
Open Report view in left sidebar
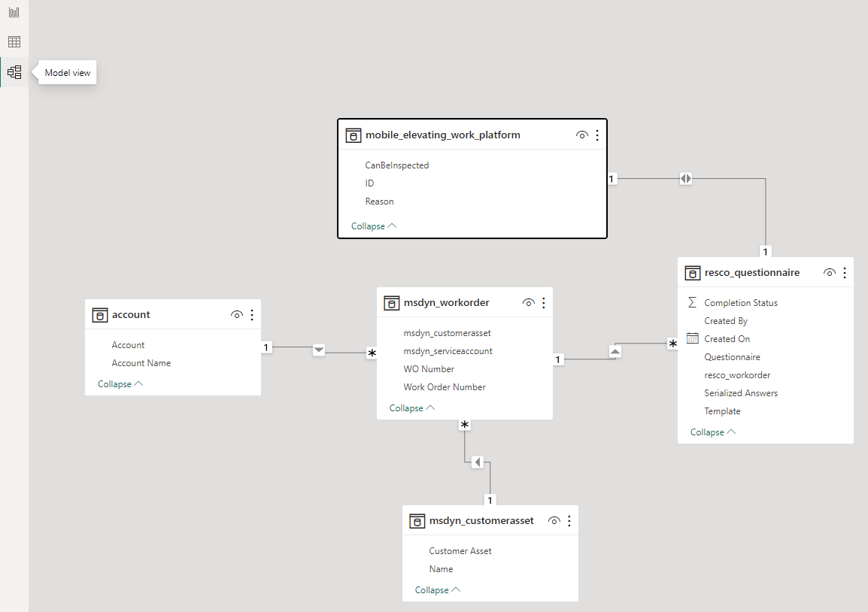tap(14, 13)
